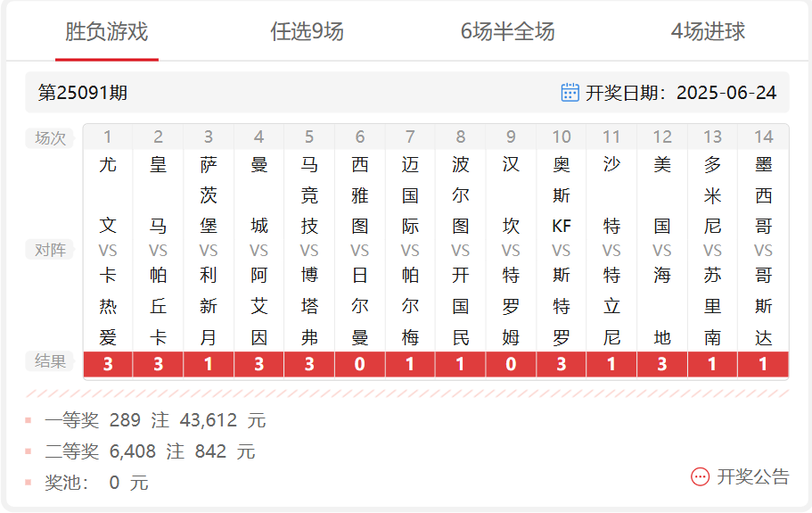The height and width of the screenshot is (513, 812).
Task: Click home team 奥斯KF in match 10
Action: [x=562, y=194]
